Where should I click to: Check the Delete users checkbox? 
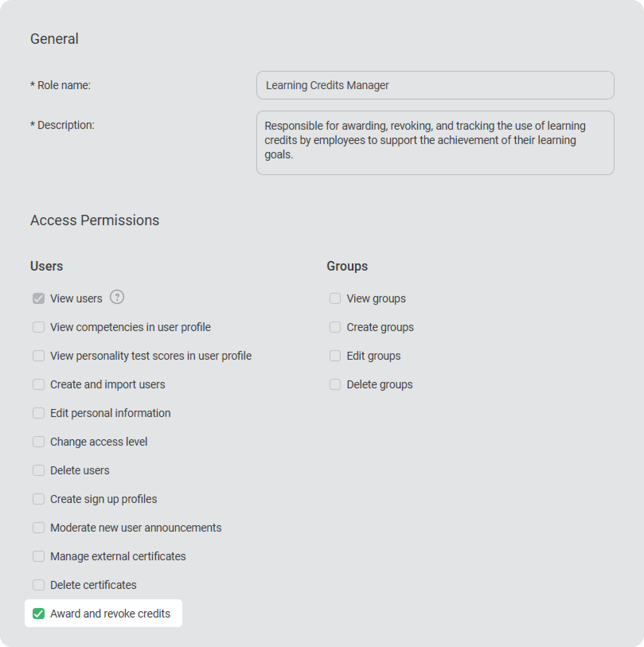[x=39, y=470]
